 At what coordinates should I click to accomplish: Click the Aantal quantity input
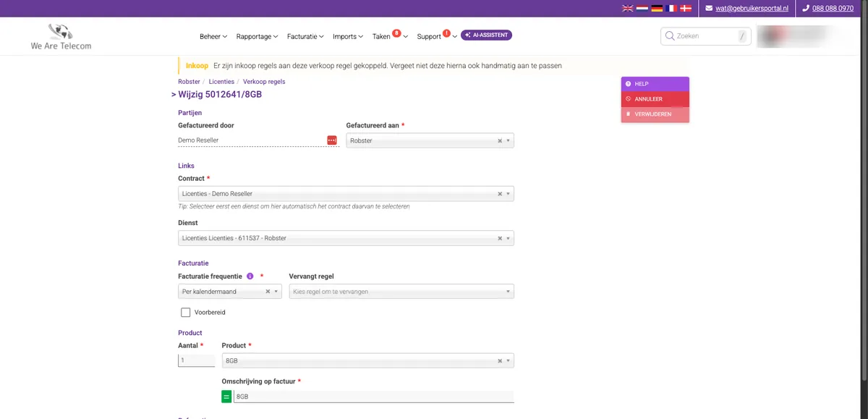click(x=196, y=360)
